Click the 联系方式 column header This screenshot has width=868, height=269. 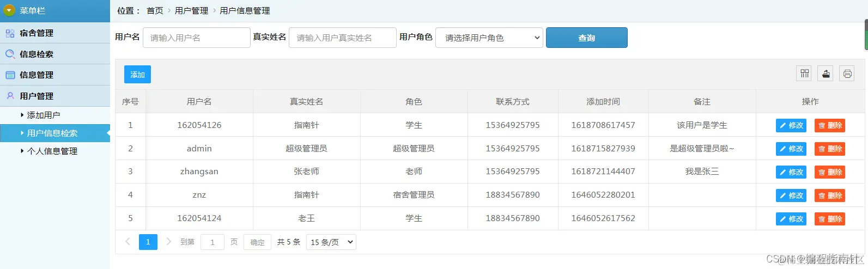(513, 101)
